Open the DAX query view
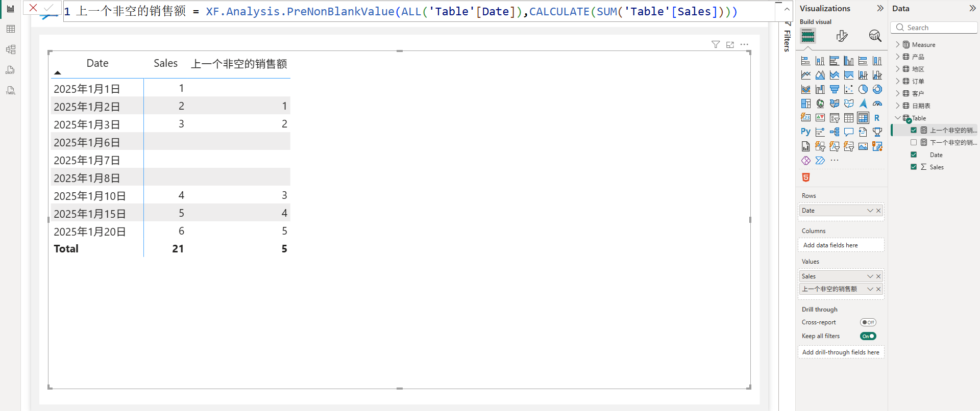980x411 pixels. (x=10, y=70)
